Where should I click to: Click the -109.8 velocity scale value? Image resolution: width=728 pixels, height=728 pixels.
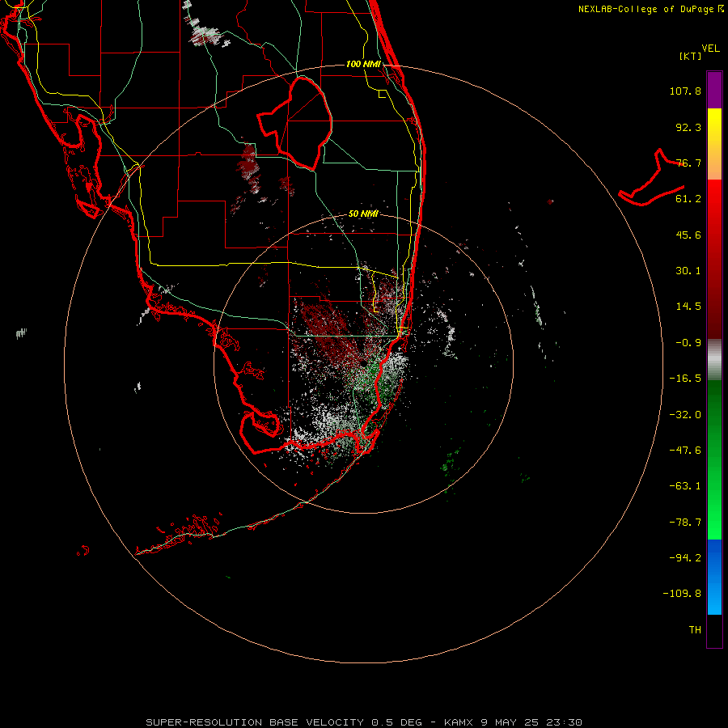coord(682,594)
